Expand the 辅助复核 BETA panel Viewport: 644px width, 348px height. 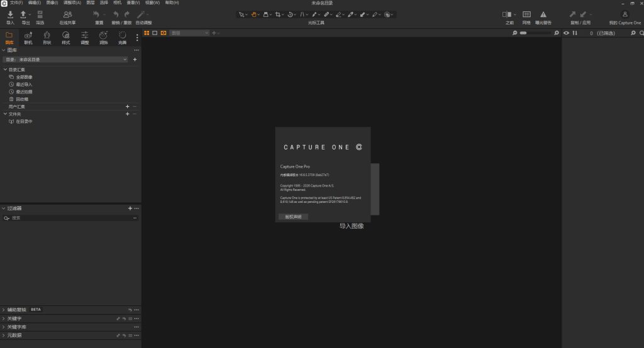pyautogui.click(x=4, y=310)
